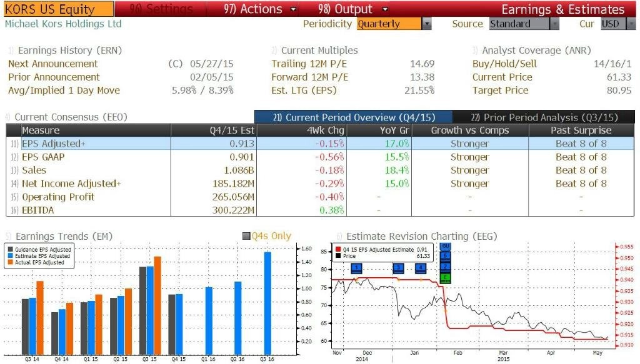Select the EBITDA measure row
This screenshot has width=640, height=364.
[x=320, y=210]
